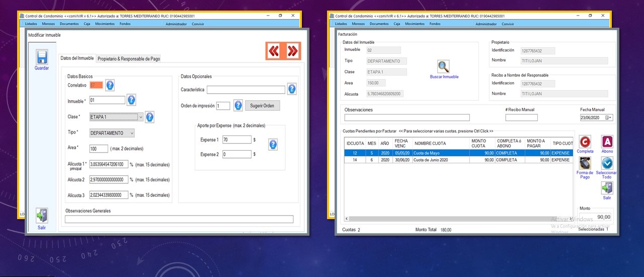Expand the Clase dropdown showing ETAPA 1

(x=140, y=117)
